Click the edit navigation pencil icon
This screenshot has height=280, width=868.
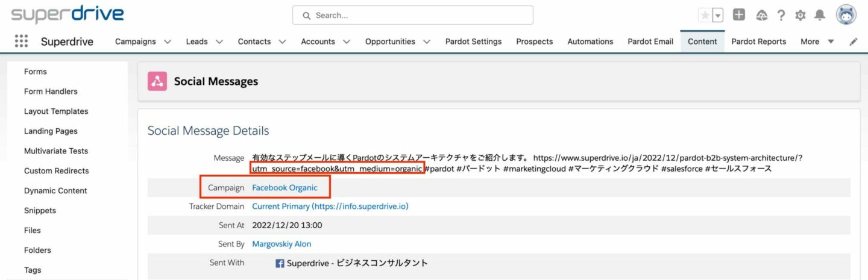tap(854, 42)
